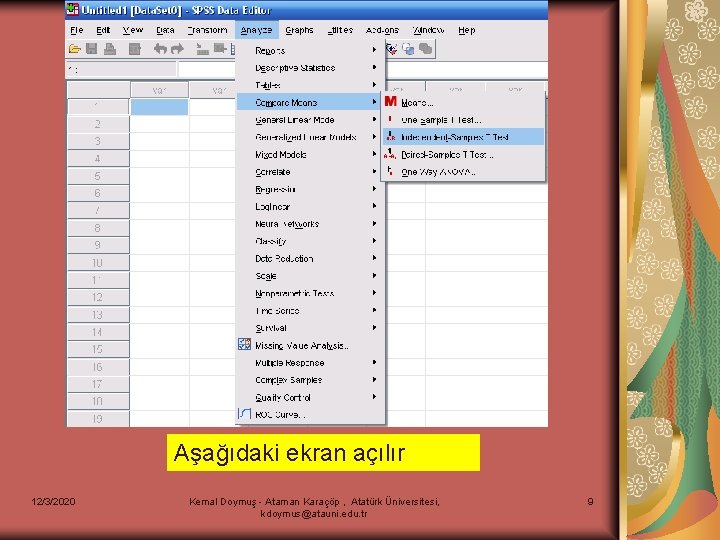The image size is (720, 540).
Task: Expand the Survival submenu
Action: click(310, 328)
